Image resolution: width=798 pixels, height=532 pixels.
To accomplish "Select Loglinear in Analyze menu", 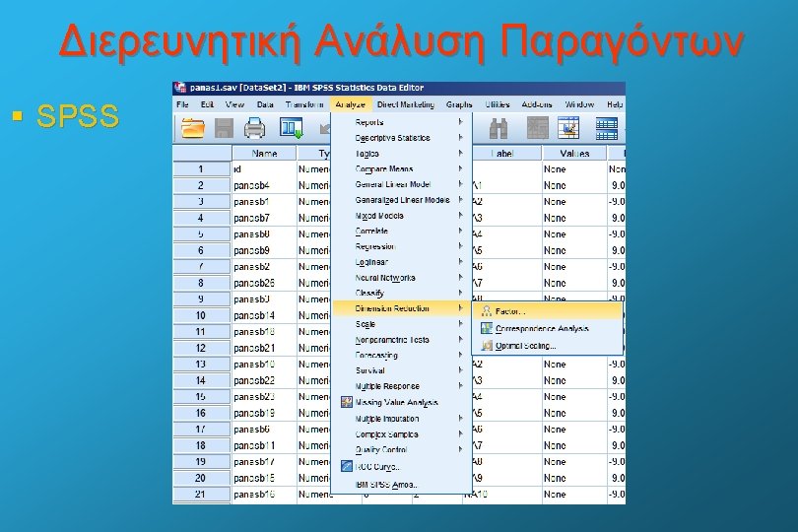I will pyautogui.click(x=401, y=262).
